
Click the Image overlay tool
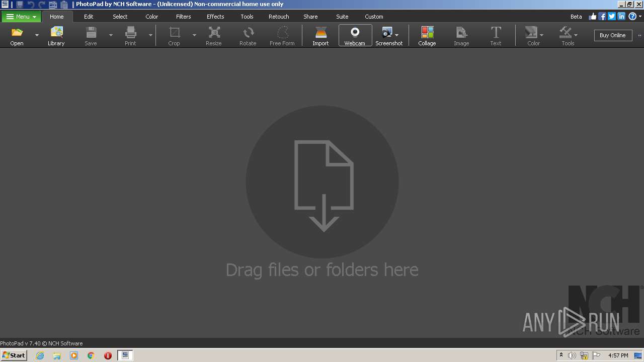[x=461, y=36]
